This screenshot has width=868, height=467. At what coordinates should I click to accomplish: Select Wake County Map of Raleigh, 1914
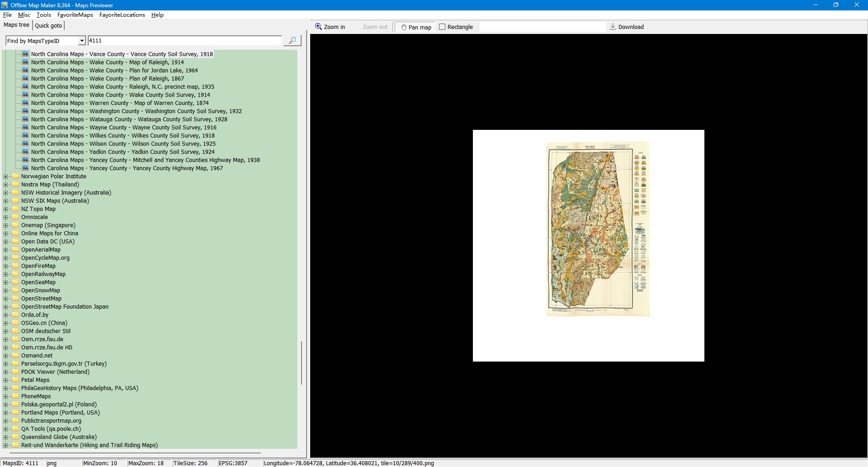coord(107,62)
